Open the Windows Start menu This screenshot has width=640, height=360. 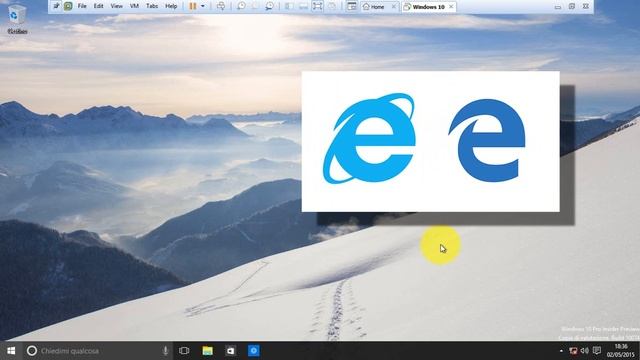tap(11, 351)
